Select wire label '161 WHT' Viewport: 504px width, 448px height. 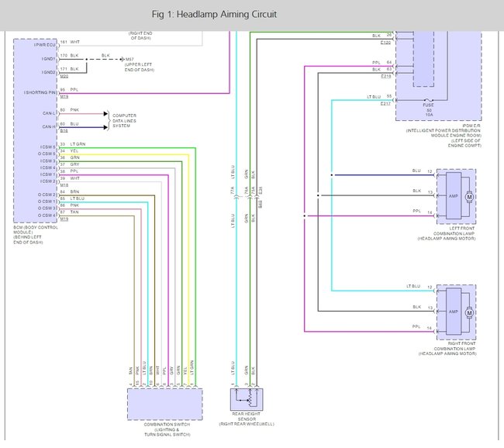pos(70,42)
